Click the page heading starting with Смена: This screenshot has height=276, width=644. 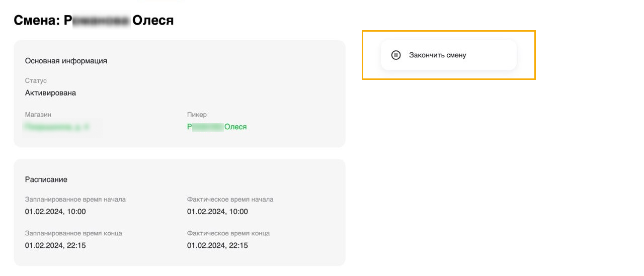point(94,21)
